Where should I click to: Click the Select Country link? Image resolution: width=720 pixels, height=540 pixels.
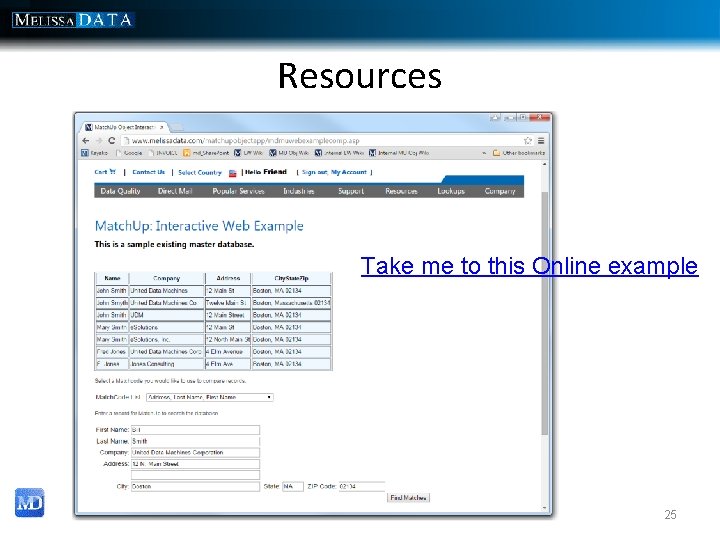click(x=200, y=173)
